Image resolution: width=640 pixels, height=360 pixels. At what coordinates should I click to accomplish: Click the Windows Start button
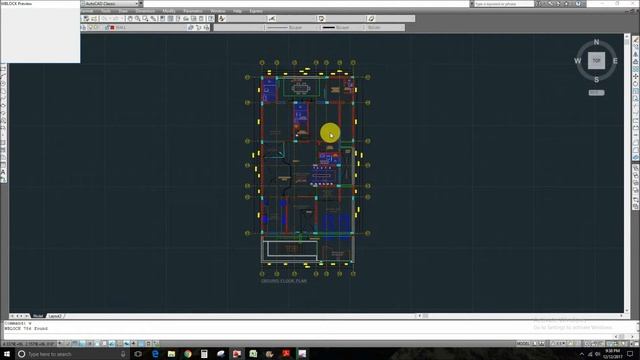click(x=6, y=354)
